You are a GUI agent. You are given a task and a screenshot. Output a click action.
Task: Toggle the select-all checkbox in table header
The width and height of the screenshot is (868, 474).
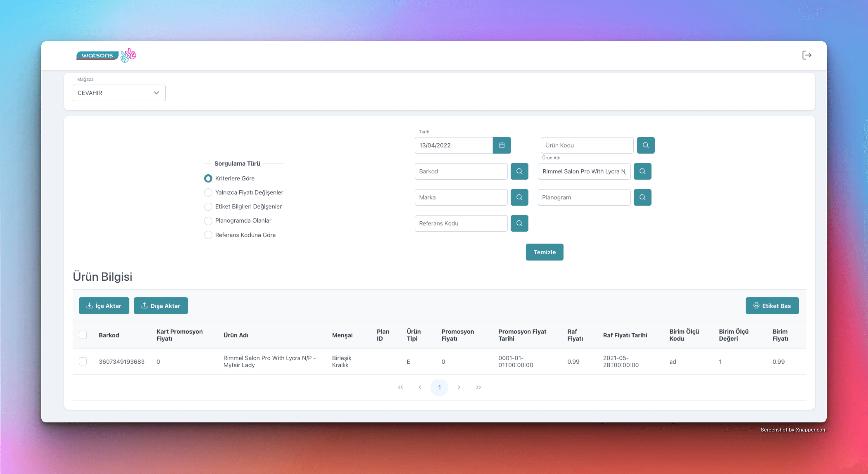(x=83, y=335)
